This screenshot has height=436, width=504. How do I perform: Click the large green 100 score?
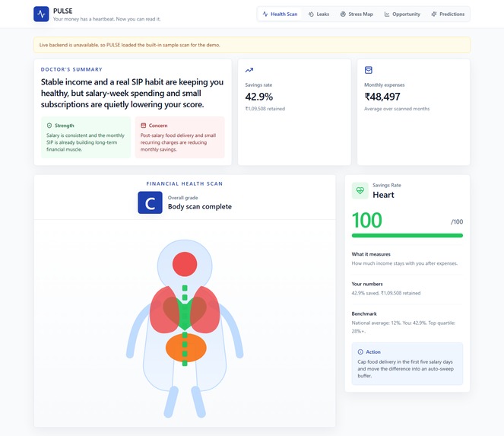(367, 221)
